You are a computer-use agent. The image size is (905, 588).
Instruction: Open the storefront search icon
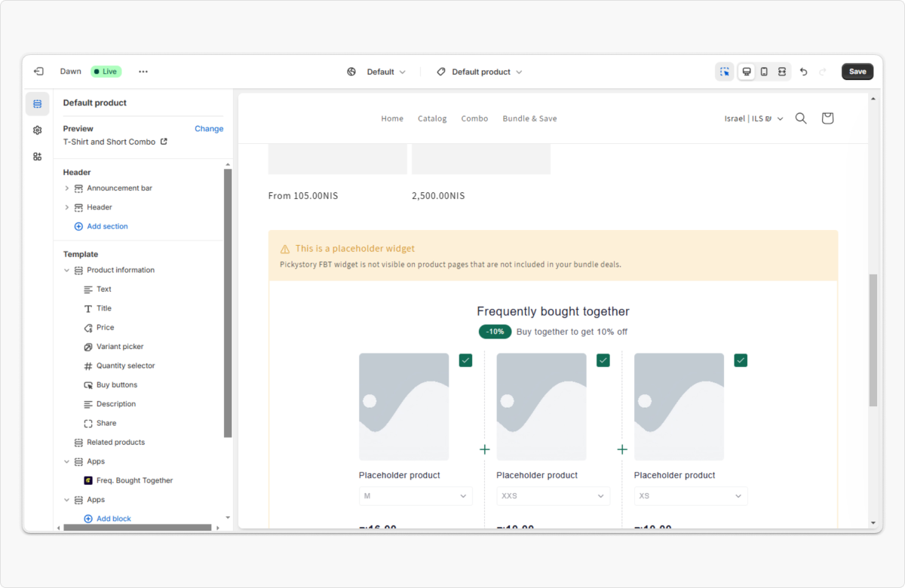tap(801, 118)
